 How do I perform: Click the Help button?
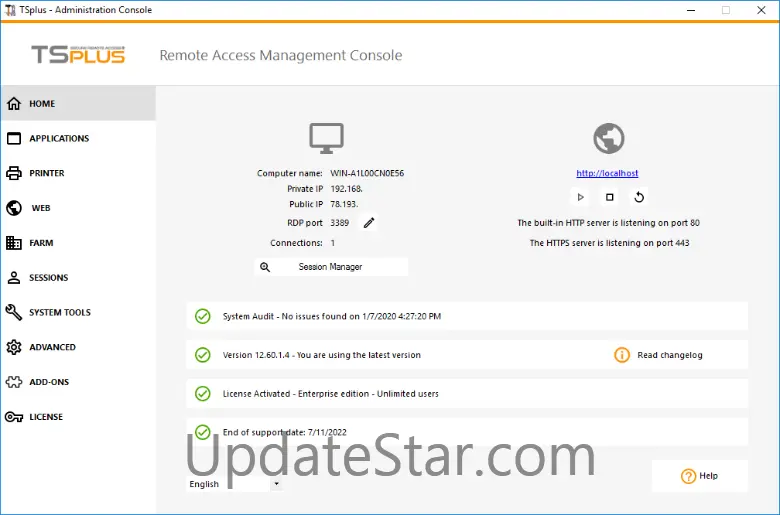coord(699,476)
